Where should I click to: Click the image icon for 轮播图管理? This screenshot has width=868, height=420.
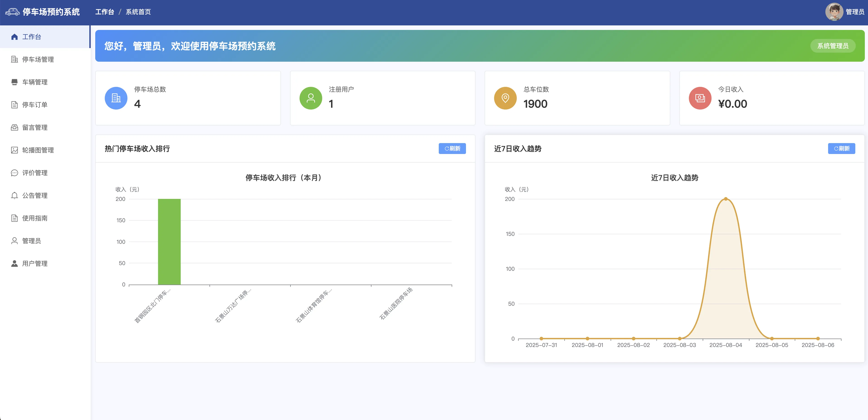[14, 150]
